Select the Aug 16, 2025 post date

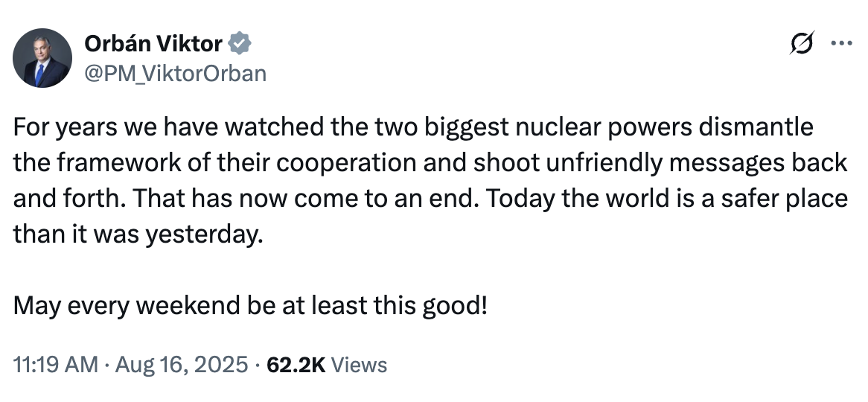click(182, 365)
